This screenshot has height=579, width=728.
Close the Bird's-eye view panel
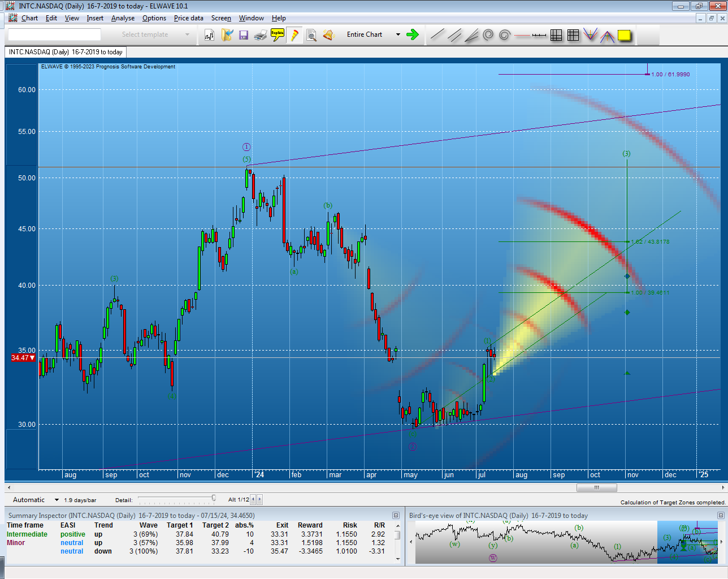click(721, 515)
